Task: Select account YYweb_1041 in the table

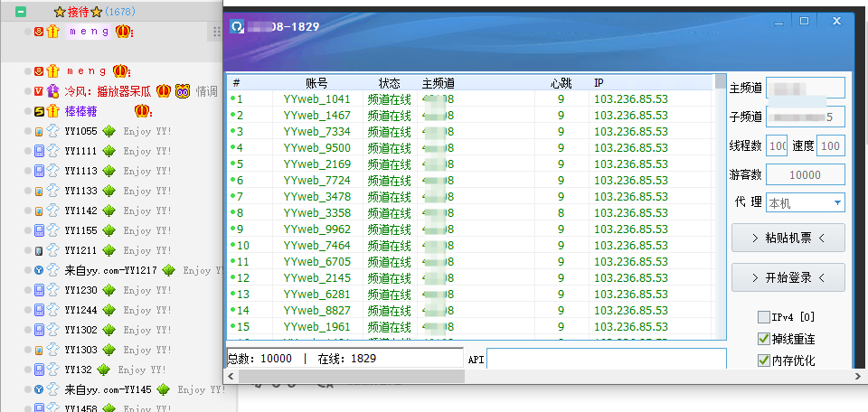Action: [x=316, y=99]
